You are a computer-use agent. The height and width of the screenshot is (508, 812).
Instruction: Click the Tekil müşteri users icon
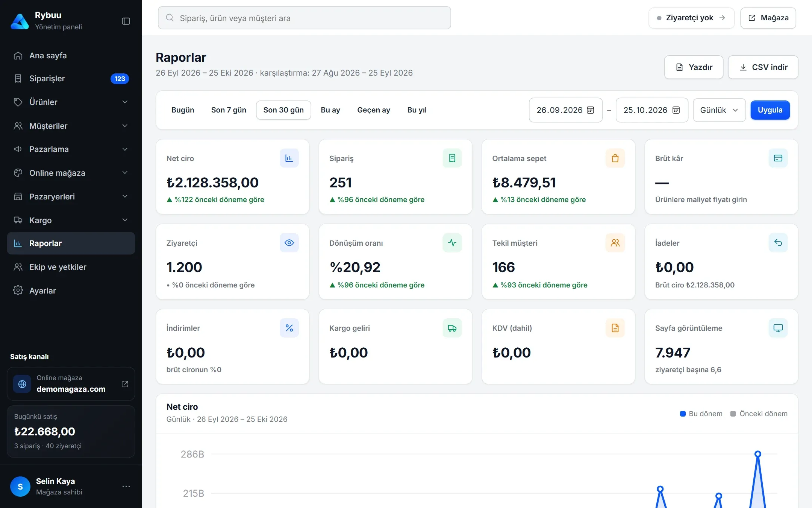pos(615,243)
